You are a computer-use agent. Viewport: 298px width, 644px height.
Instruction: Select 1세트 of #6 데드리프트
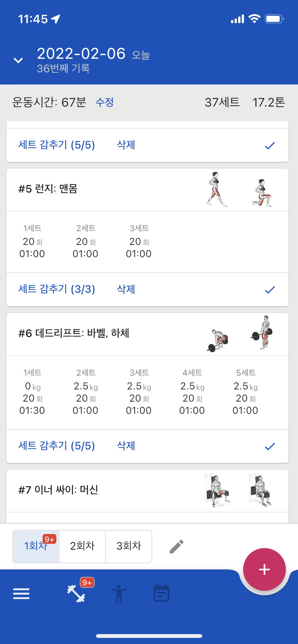(32, 391)
